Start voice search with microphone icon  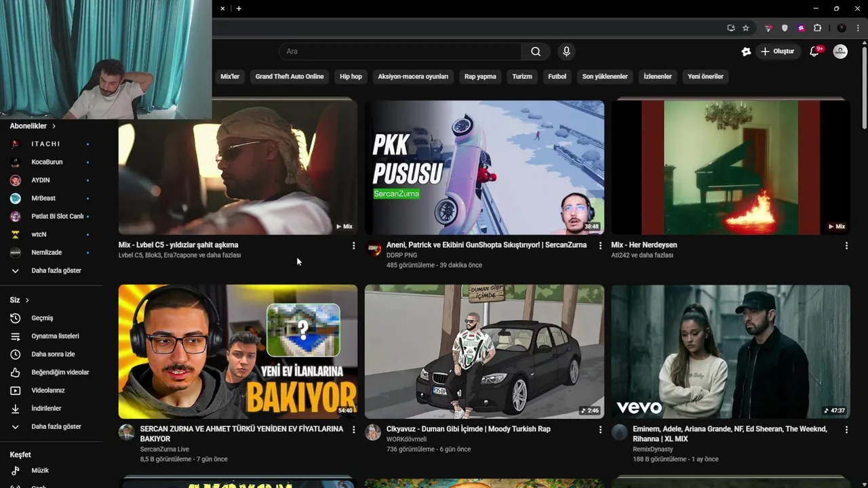566,52
